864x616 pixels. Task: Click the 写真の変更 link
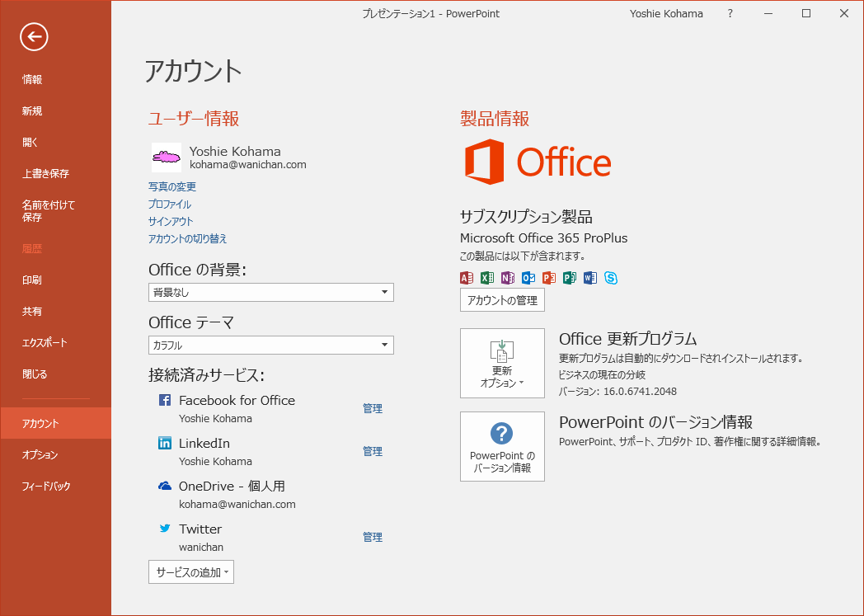coord(172,187)
